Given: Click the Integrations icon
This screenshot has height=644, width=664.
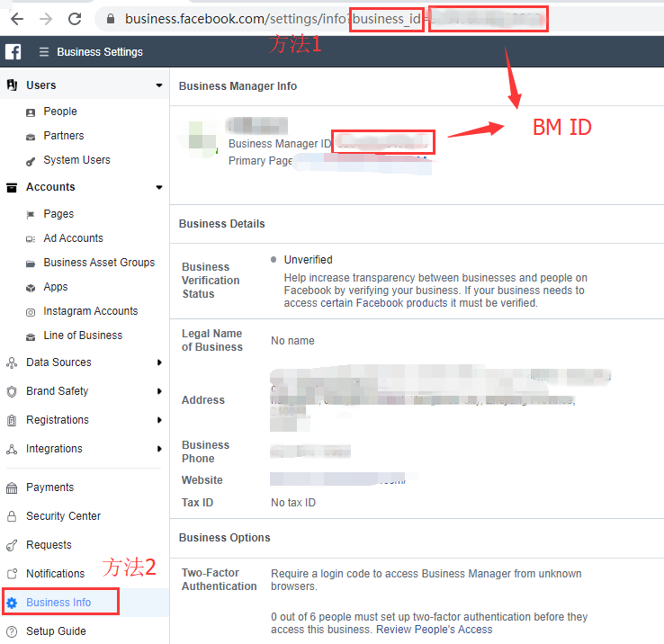Looking at the screenshot, I should [12, 449].
